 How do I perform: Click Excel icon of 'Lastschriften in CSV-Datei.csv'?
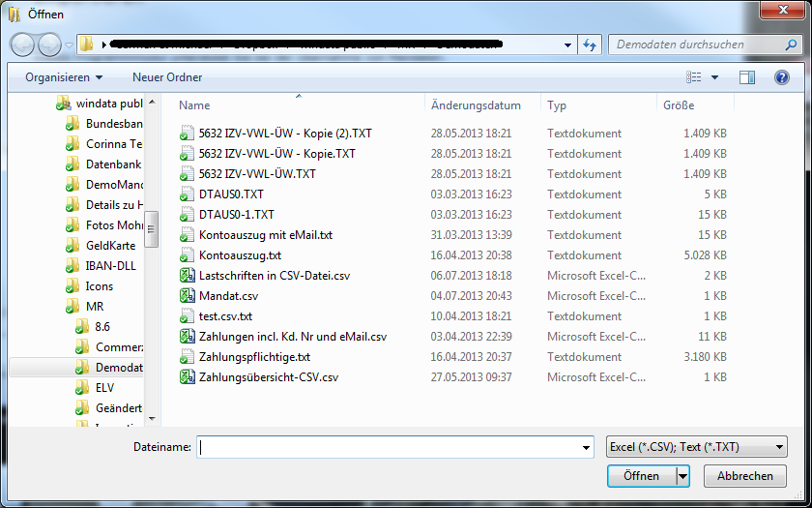[x=187, y=275]
